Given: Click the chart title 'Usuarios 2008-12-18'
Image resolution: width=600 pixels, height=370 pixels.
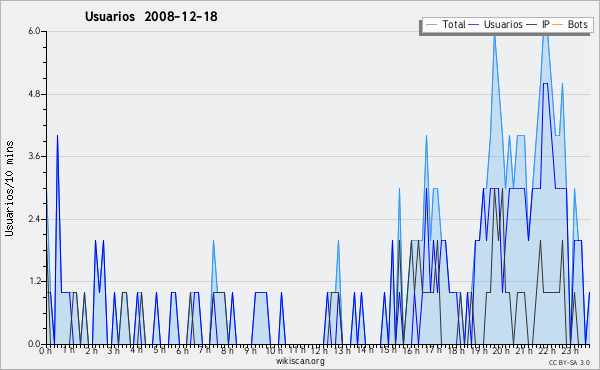Looking at the screenshot, I should [151, 16].
